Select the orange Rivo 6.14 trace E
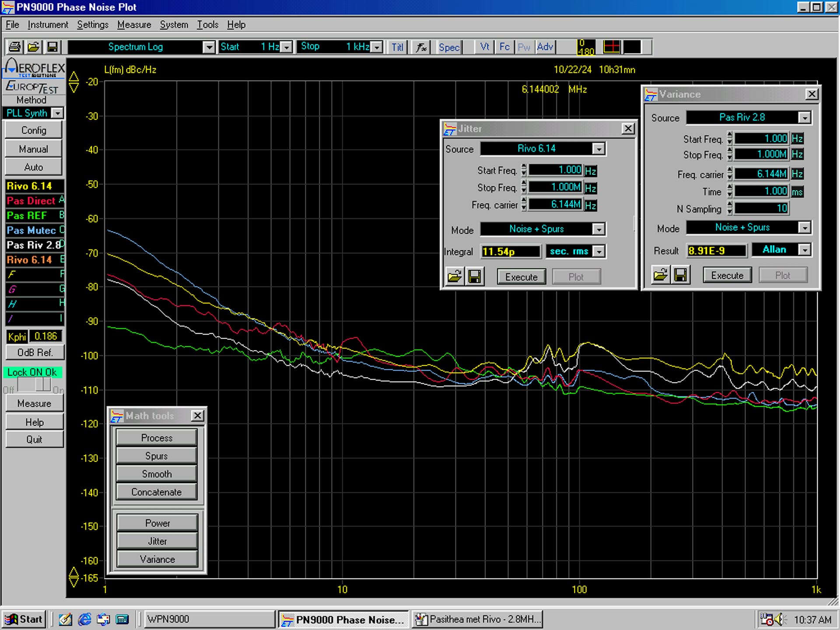Viewport: 840px width, 630px height. (35, 260)
